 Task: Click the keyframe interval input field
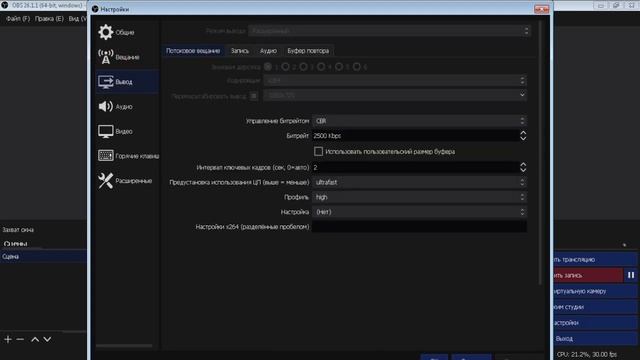point(416,167)
